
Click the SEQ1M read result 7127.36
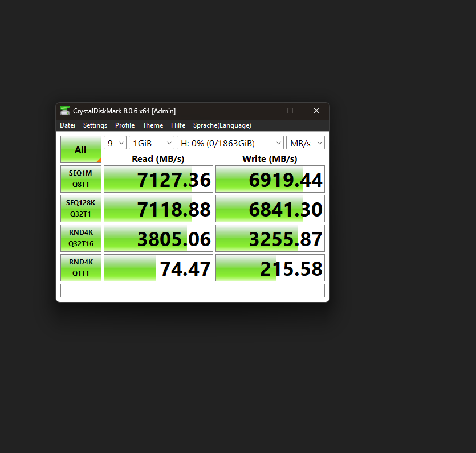coord(158,179)
